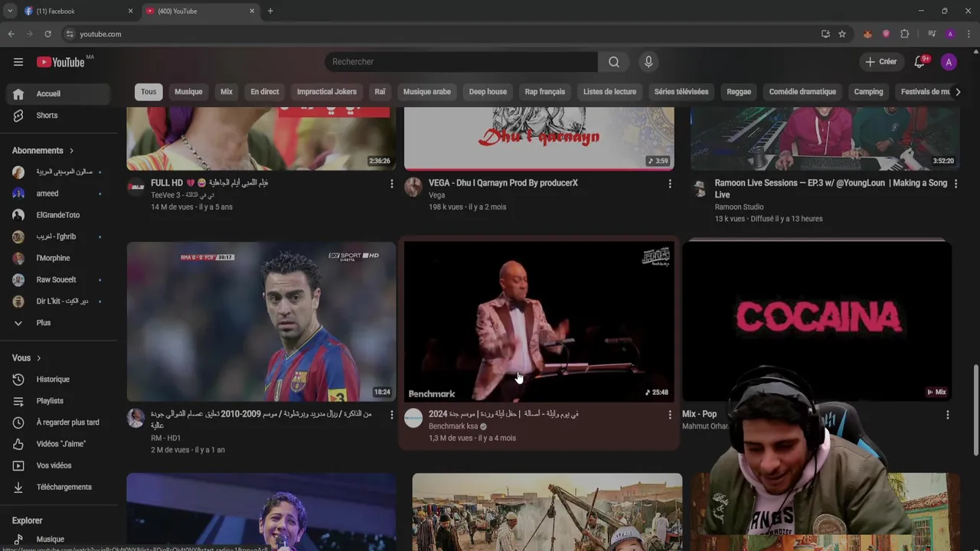Open the browser extensions puzzle icon

[x=904, y=34]
